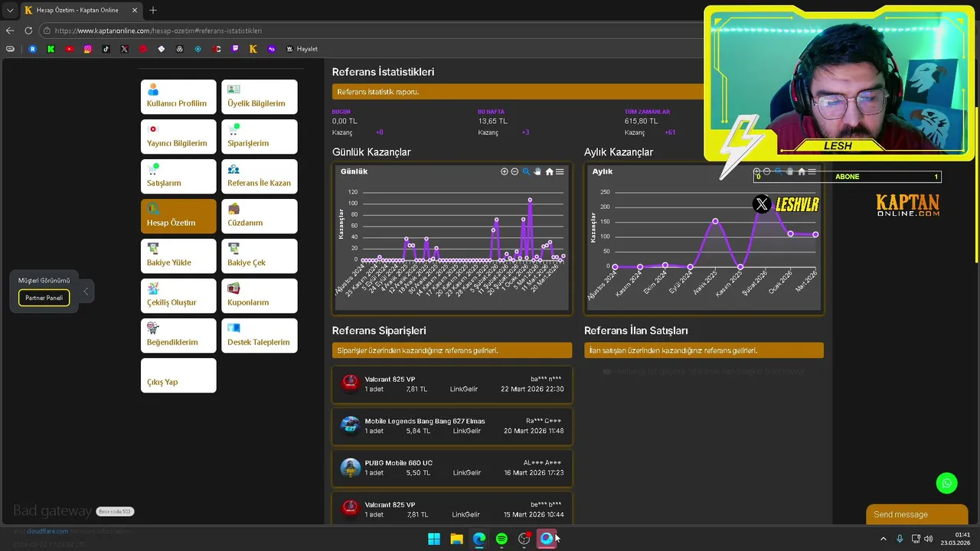Focus the Send message chat box
This screenshot has height=551, width=980.
(x=916, y=514)
